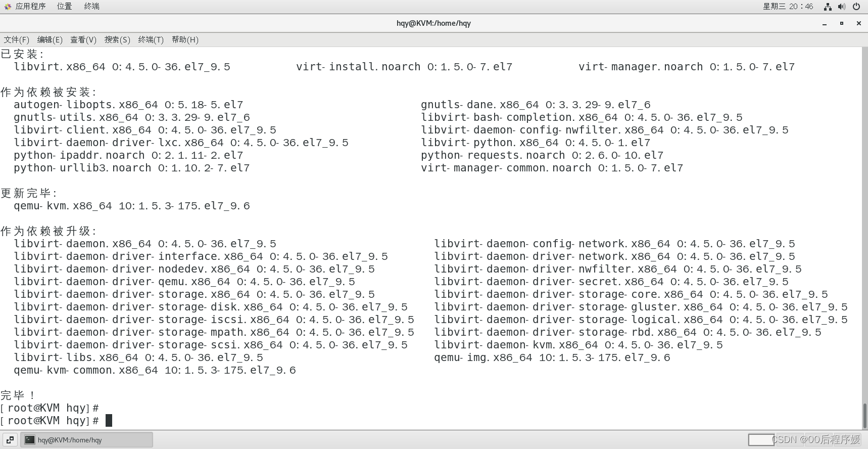868x449 pixels.
Task: Click 更新完毕: heading
Action: point(29,193)
